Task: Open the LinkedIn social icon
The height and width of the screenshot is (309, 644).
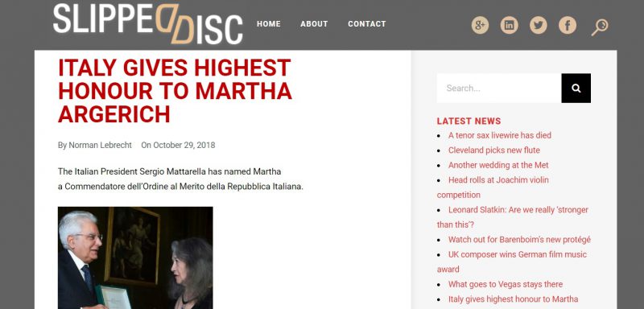Action: click(509, 25)
